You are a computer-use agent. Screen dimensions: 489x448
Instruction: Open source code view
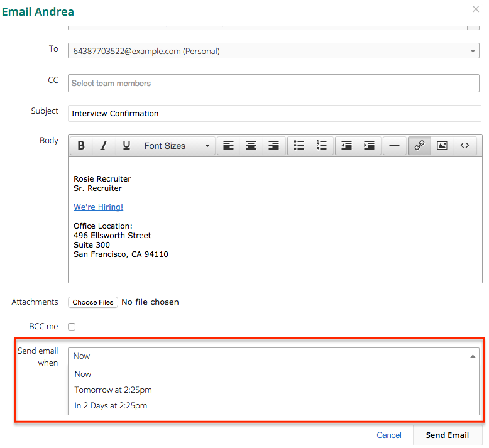click(464, 146)
